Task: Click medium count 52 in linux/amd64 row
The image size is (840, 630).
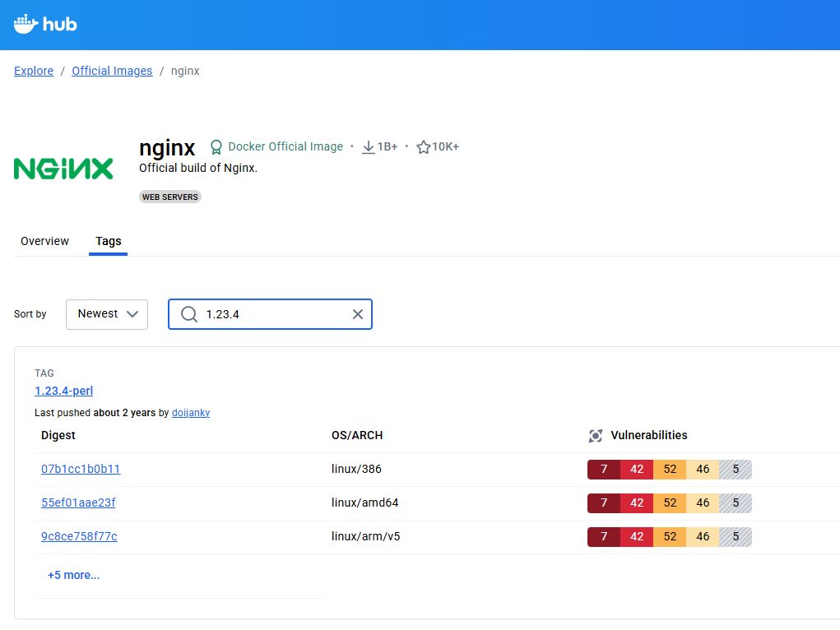Action: (x=670, y=503)
